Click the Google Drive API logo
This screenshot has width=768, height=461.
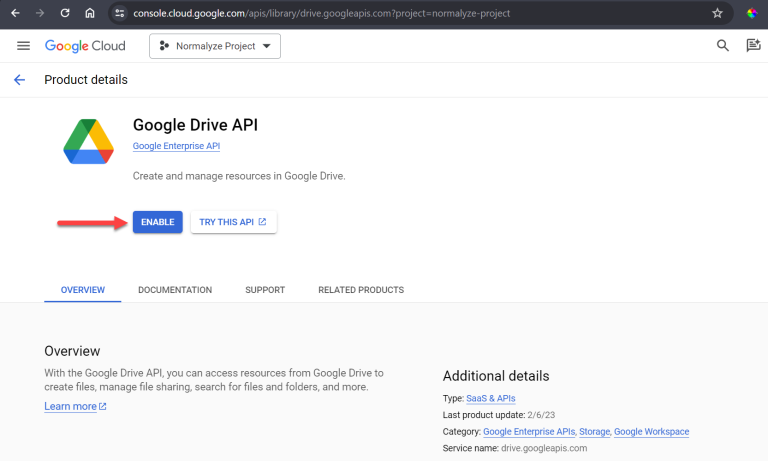pos(88,141)
